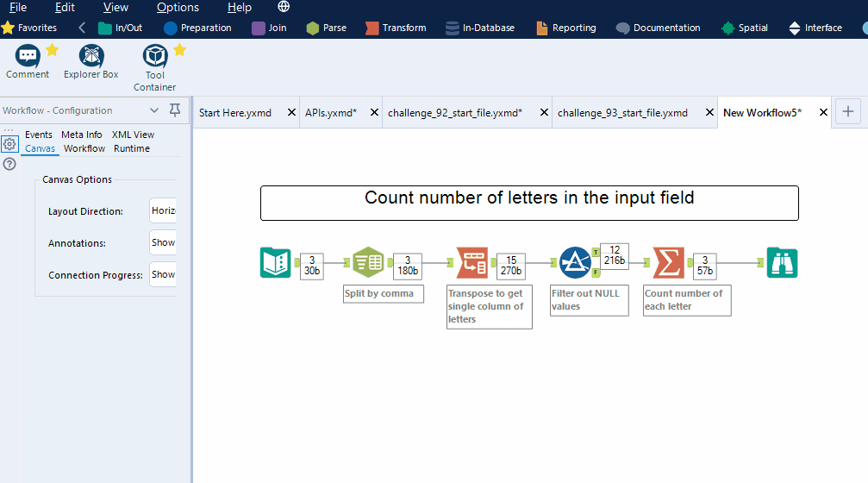Close the APIs.yxmd tab
Image resolution: width=868 pixels, height=483 pixels.
[x=374, y=112]
